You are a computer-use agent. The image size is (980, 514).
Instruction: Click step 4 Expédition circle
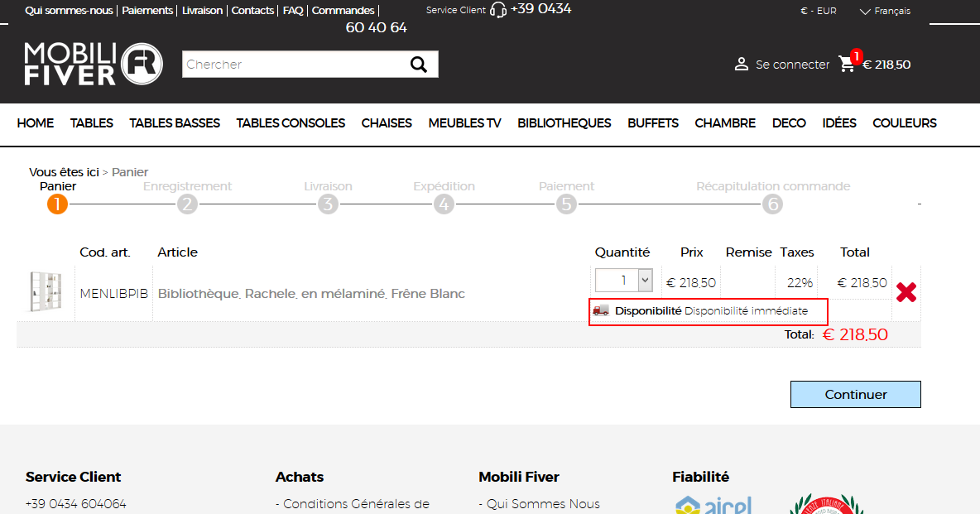click(x=444, y=204)
